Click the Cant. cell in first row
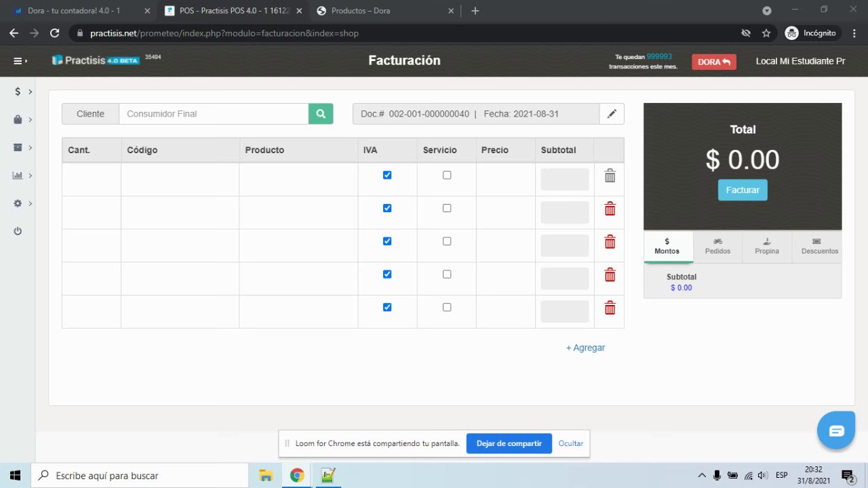Viewport: 868px width, 488px height. [92, 180]
